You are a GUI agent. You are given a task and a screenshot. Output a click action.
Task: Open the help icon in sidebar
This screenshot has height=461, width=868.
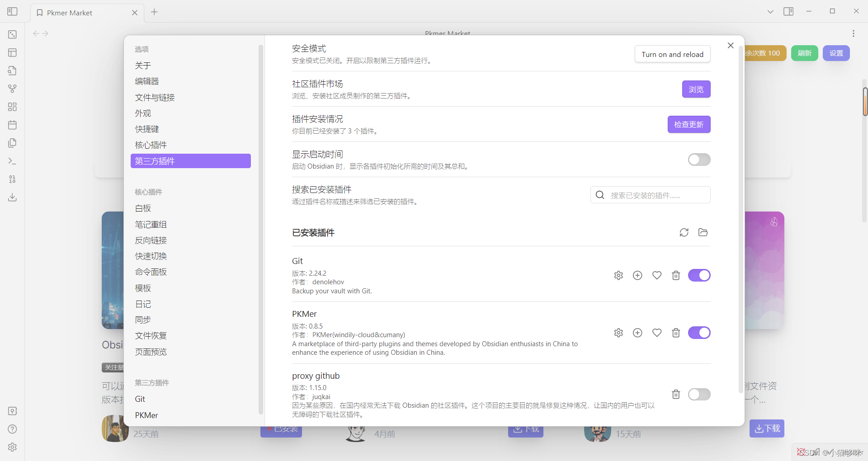(12, 429)
